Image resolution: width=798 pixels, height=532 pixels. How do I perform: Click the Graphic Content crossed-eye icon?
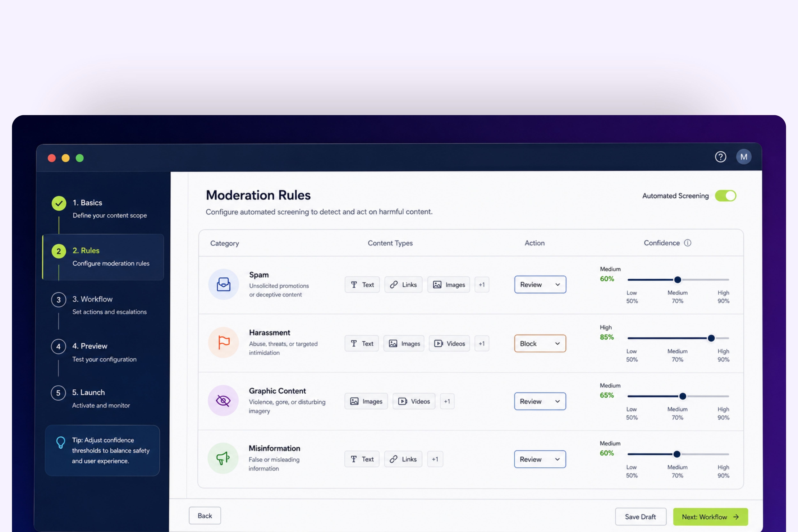223,401
